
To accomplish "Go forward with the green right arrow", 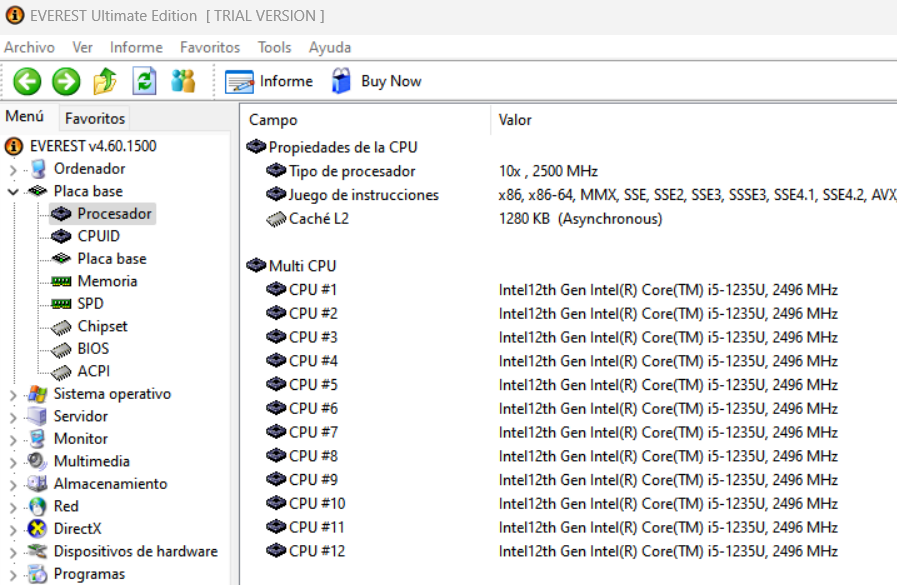I will tap(66, 81).
